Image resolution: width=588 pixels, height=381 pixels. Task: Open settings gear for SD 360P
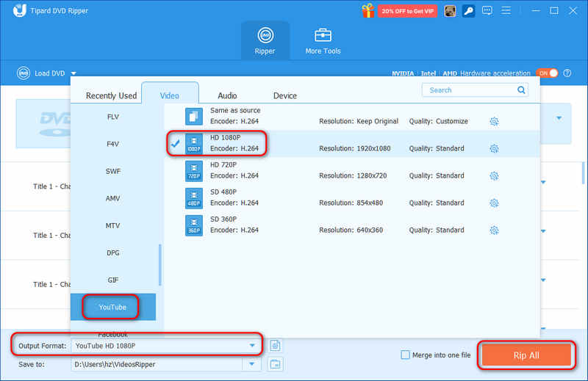494,230
